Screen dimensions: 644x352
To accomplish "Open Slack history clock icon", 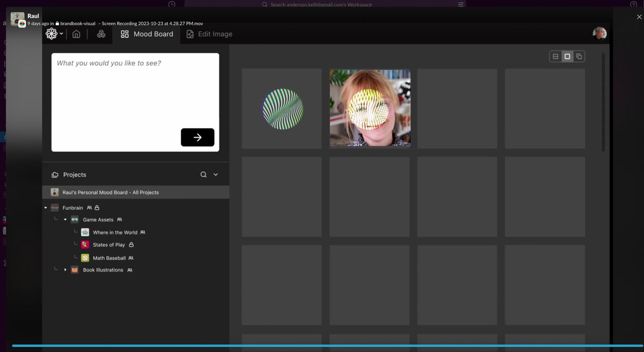I will pos(172,4).
